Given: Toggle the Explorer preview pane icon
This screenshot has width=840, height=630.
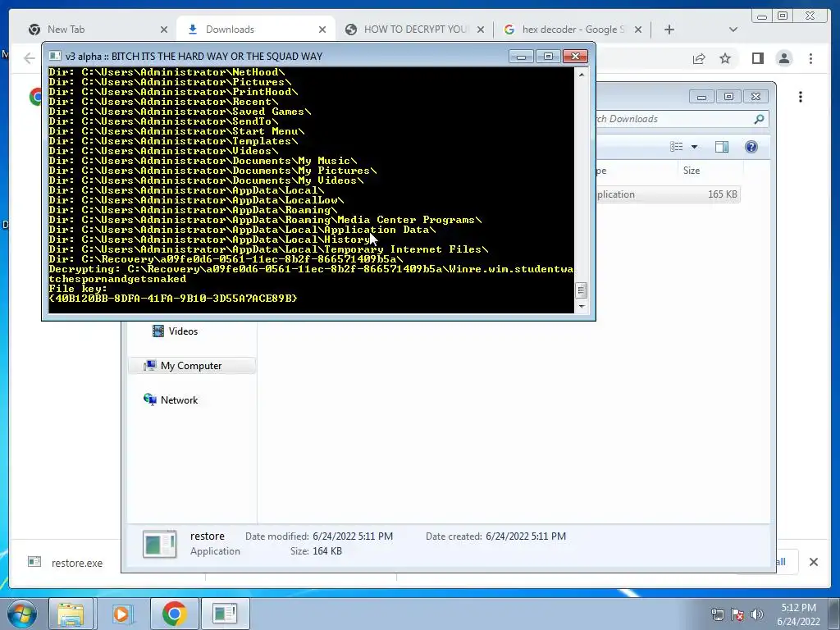Looking at the screenshot, I should tap(722, 147).
